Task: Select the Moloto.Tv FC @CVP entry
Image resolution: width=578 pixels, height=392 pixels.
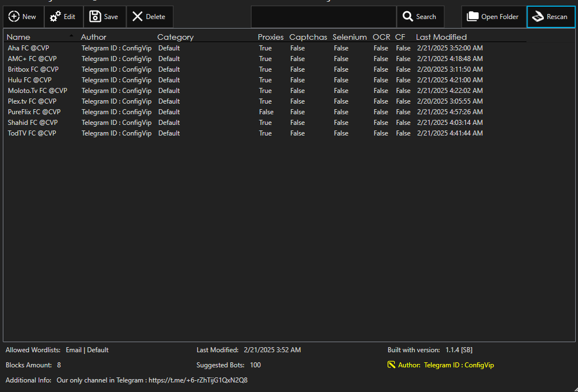Action: tap(38, 91)
